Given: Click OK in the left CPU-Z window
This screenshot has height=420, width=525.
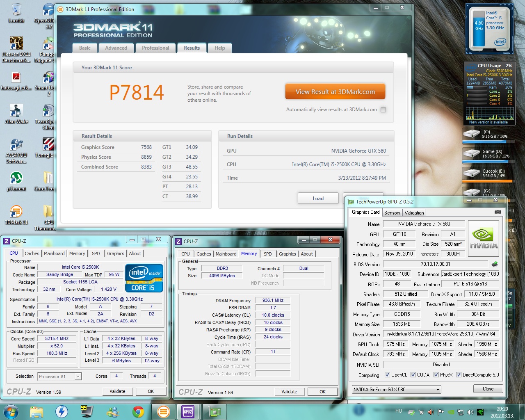Looking at the screenshot, I should tap(151, 391).
